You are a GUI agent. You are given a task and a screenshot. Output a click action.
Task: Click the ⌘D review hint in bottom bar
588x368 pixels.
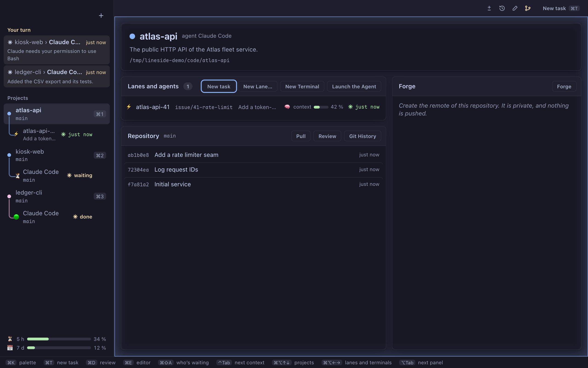click(x=101, y=363)
